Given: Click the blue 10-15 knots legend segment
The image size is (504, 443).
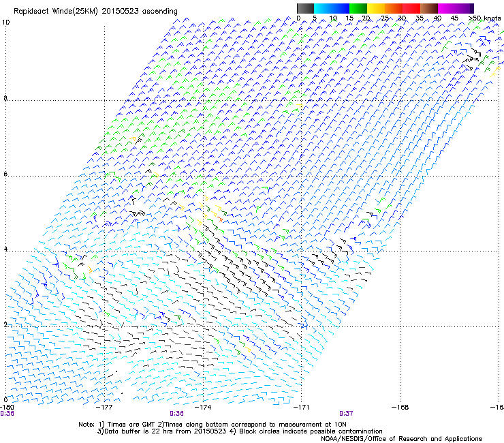Looking at the screenshot, I should tap(340, 8).
